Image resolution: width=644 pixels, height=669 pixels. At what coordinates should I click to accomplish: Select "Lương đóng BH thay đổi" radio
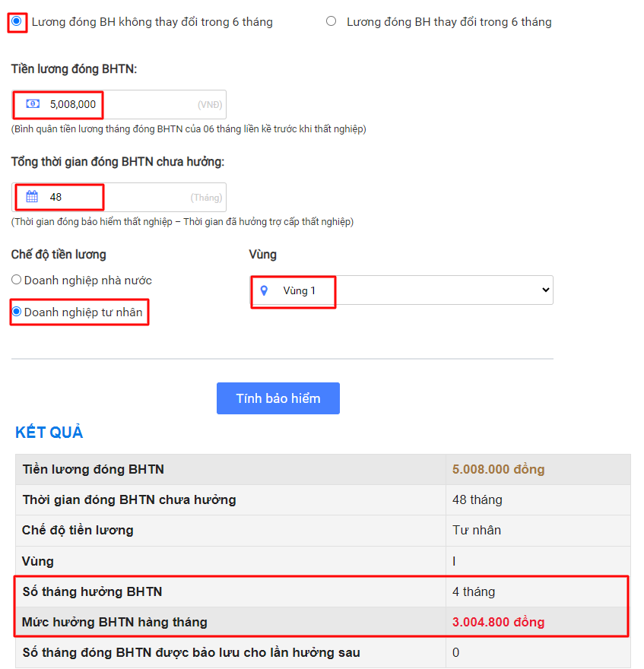click(x=331, y=21)
